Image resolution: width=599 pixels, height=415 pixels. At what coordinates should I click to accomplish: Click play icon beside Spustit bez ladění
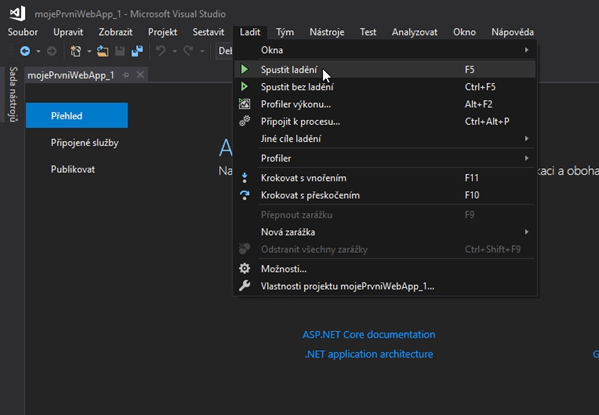click(244, 87)
